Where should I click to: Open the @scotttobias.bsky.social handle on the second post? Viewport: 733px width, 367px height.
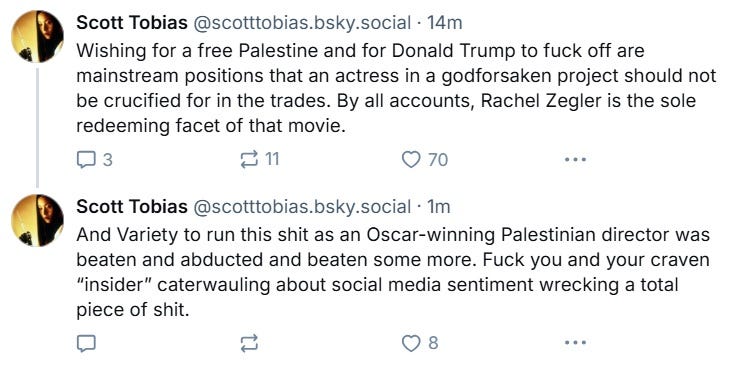(x=302, y=207)
